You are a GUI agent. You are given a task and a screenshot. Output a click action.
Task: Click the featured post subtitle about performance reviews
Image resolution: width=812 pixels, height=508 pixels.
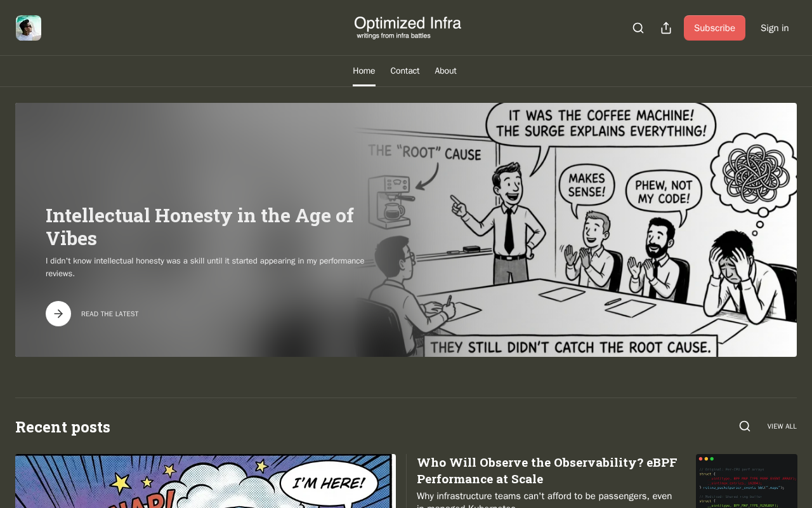click(x=205, y=267)
